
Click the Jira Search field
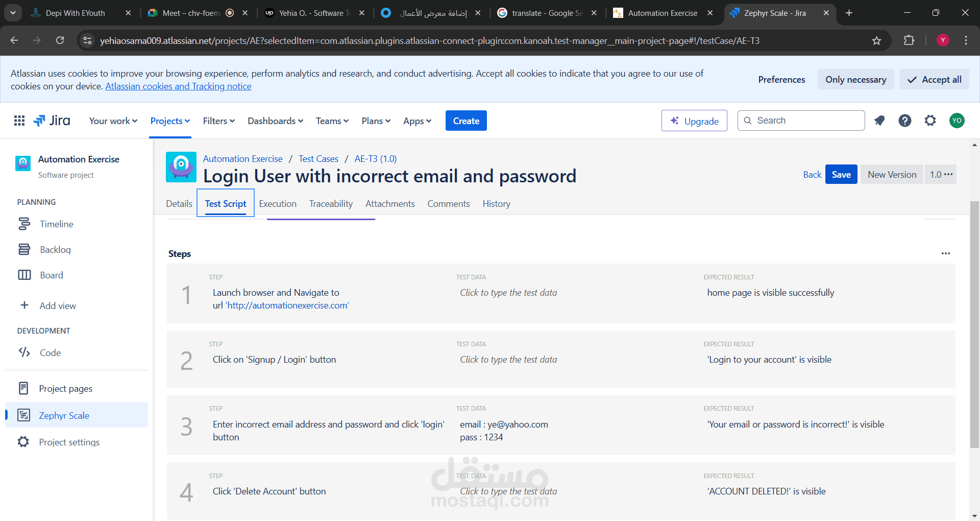tap(801, 121)
